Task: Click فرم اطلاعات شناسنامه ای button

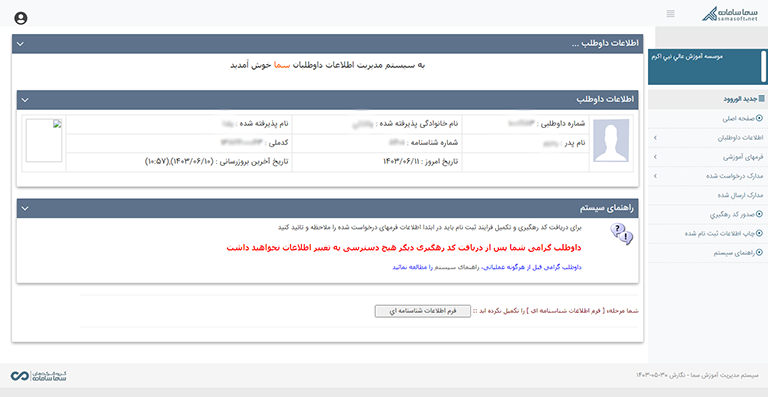Action: click(x=422, y=311)
